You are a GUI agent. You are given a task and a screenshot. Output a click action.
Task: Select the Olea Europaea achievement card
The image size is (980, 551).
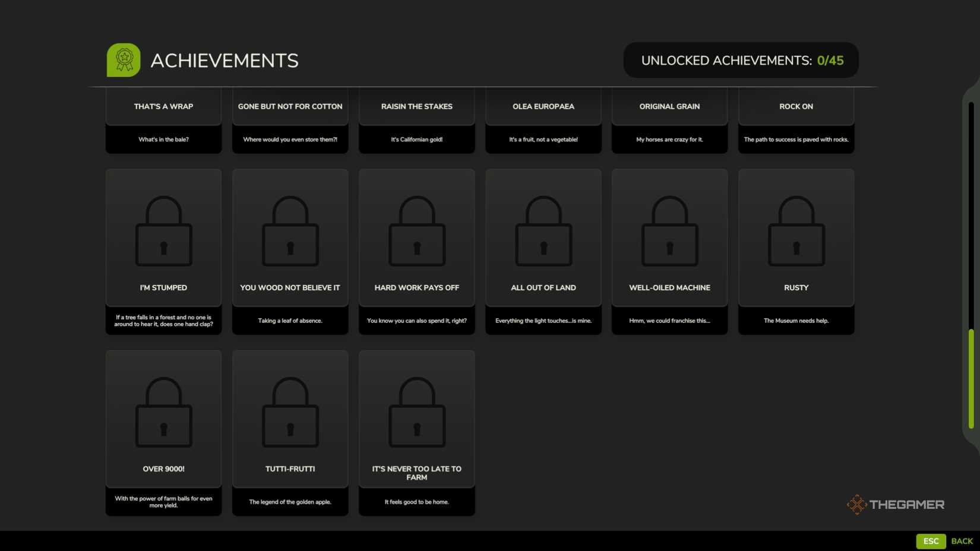coord(543,120)
